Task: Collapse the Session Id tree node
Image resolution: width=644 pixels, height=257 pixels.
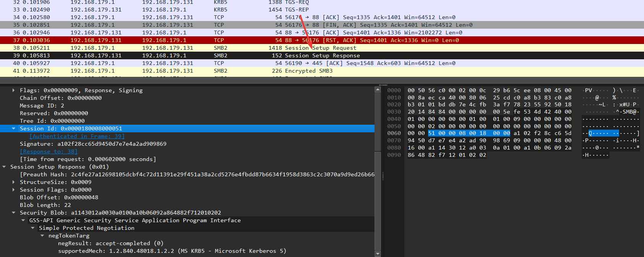Action: click(13, 128)
